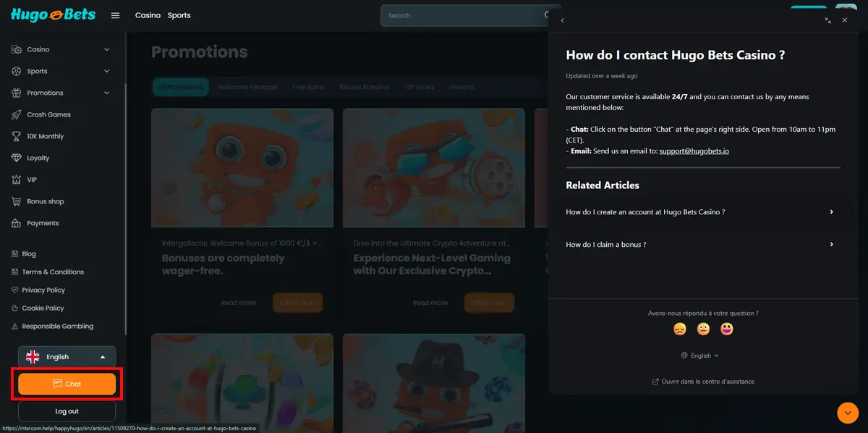Select the Welcome Package promotions tab
The width and height of the screenshot is (868, 433).
[x=247, y=87]
